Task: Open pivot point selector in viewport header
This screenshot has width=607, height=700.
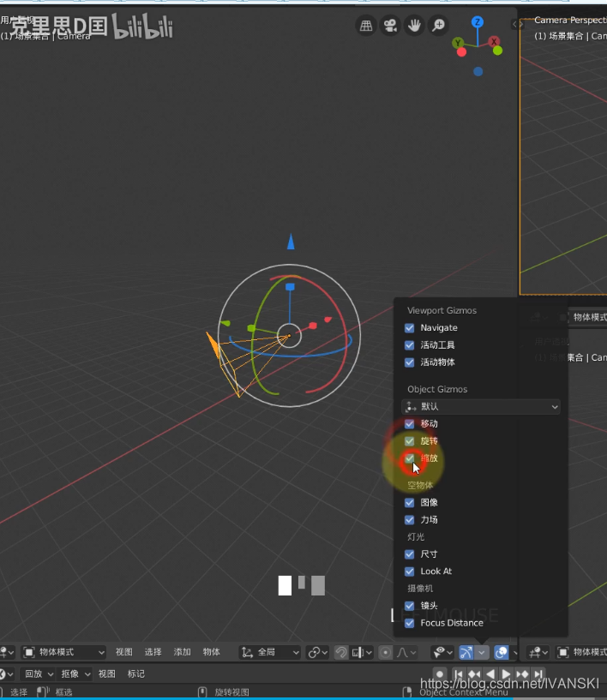Action: pos(317,652)
